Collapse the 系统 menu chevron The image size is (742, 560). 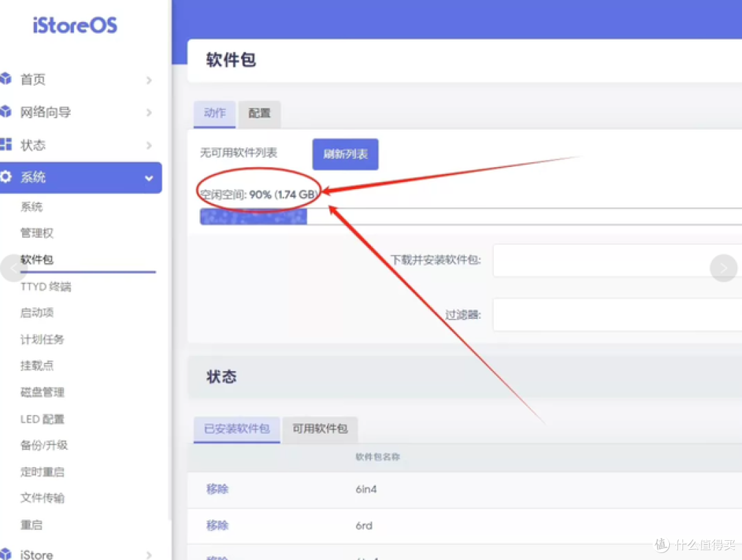149,178
